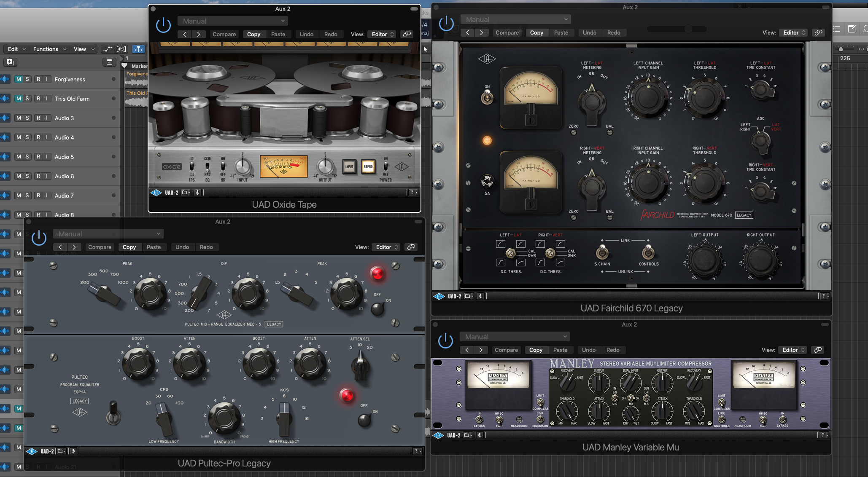
Task: Flip the ON switch on Fairchild 670
Action: [487, 98]
